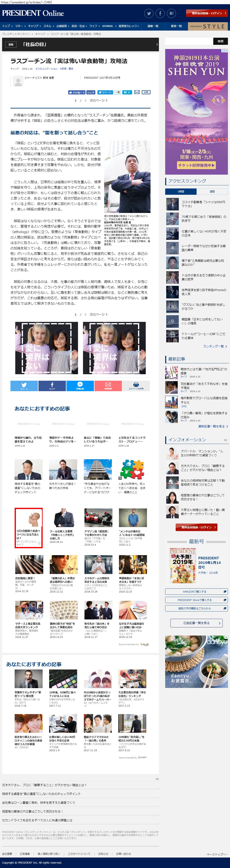230x868 pixels.
Task: Open the Hatena B! icon in the header
Action: coord(171,13)
